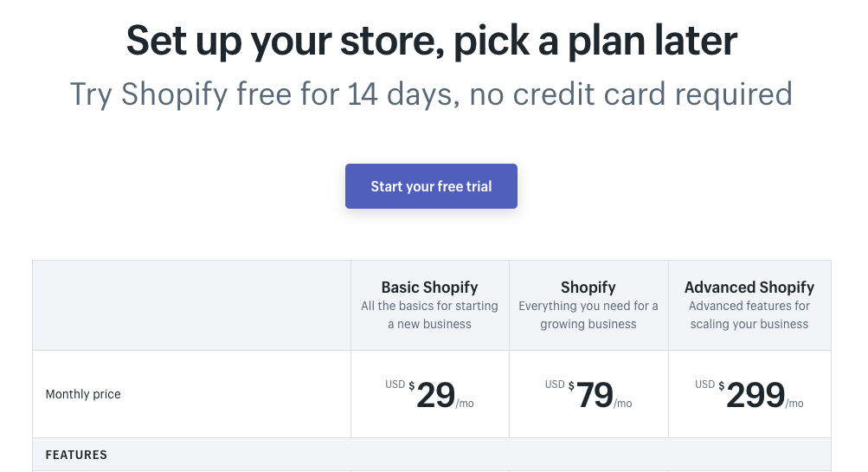The image size is (868, 472).
Task: Click the FEATURES section header
Action: point(76,455)
